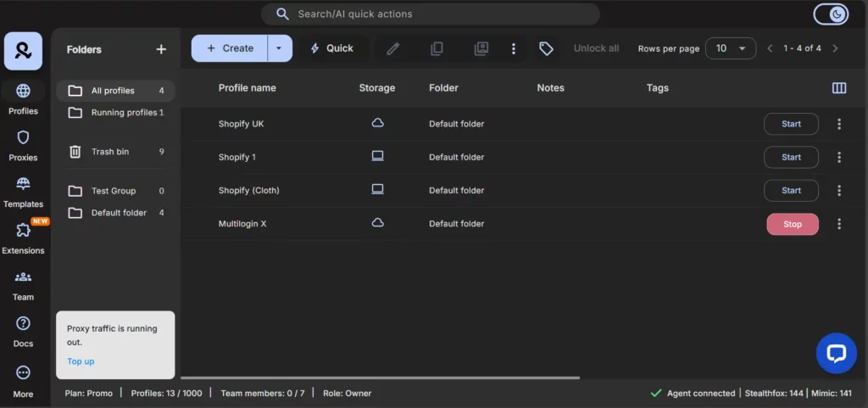
Task: Open the Proxies section in sidebar
Action: (x=23, y=143)
